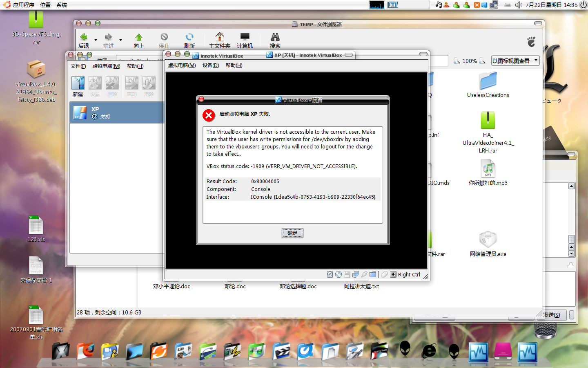Click the network indicator in the VM status bar

pyautogui.click(x=356, y=274)
